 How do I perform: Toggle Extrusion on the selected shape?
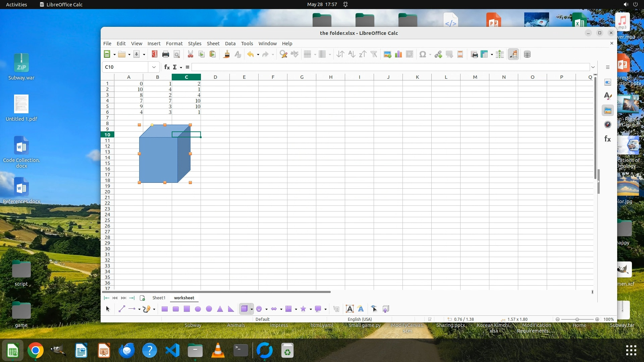[386, 309]
